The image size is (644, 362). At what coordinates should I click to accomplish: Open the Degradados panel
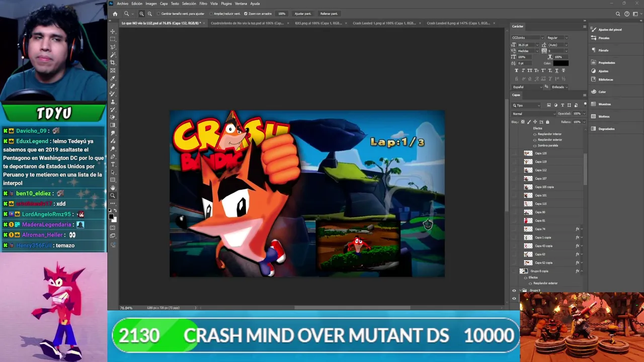(x=603, y=129)
